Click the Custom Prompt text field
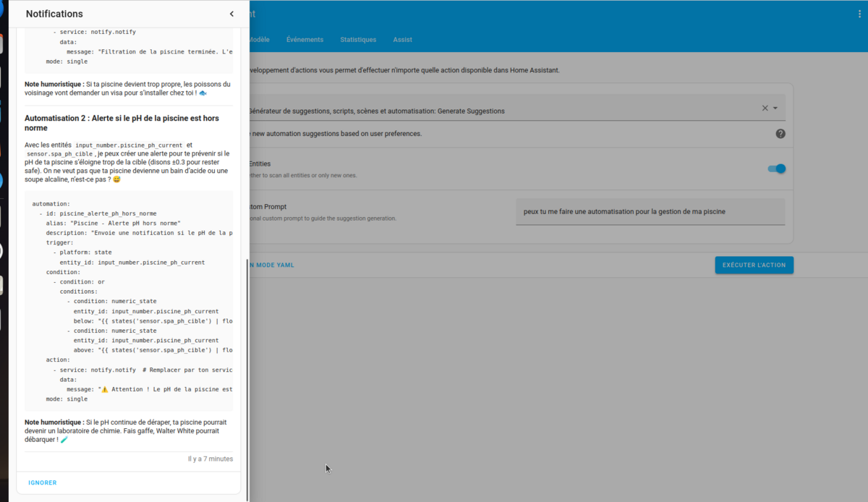The image size is (868, 502). point(650,212)
